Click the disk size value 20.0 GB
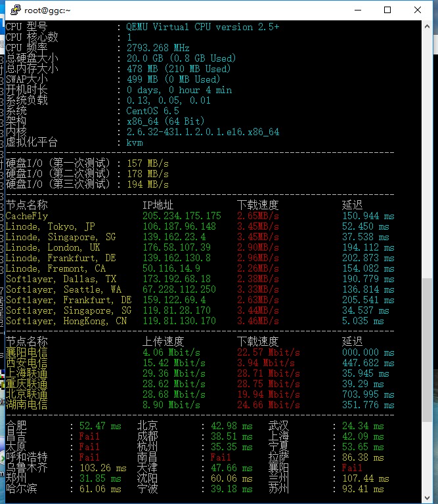This screenshot has width=438, height=504. [x=144, y=58]
